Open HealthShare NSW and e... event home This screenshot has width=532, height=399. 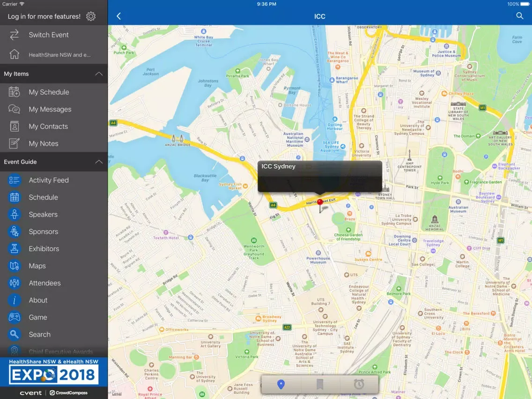54,54
